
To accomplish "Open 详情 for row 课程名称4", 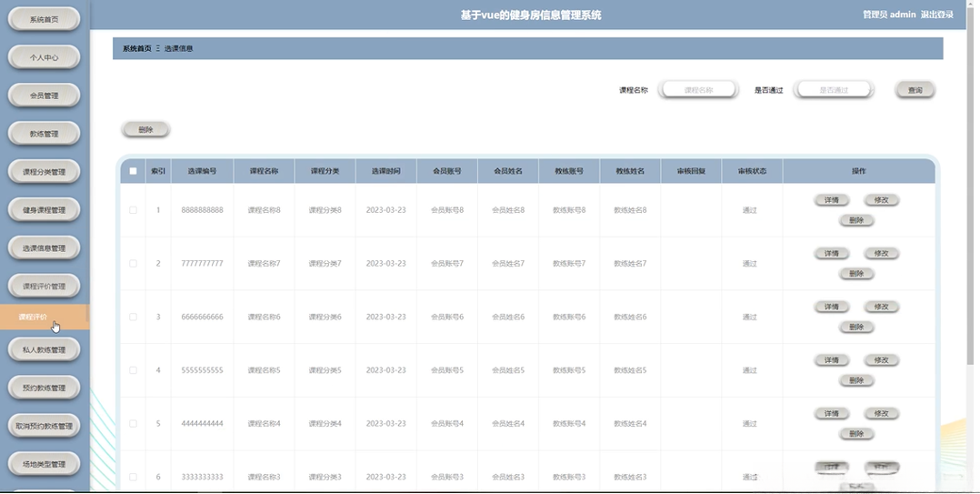I will point(831,413).
